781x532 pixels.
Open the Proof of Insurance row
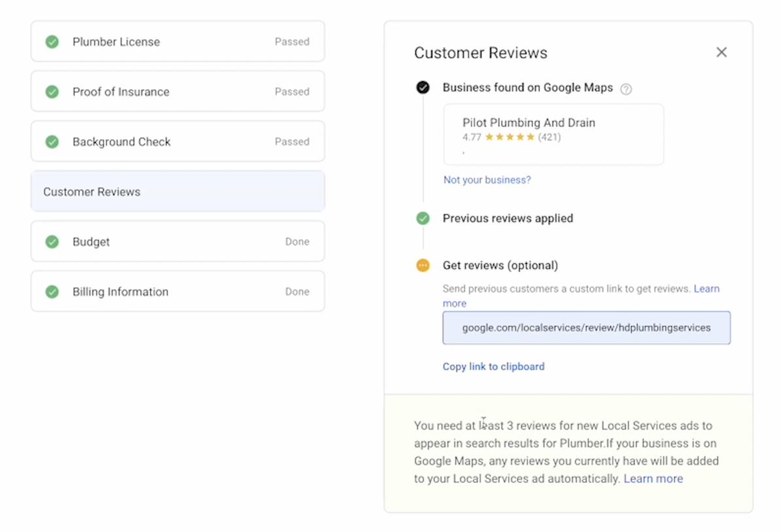click(178, 91)
